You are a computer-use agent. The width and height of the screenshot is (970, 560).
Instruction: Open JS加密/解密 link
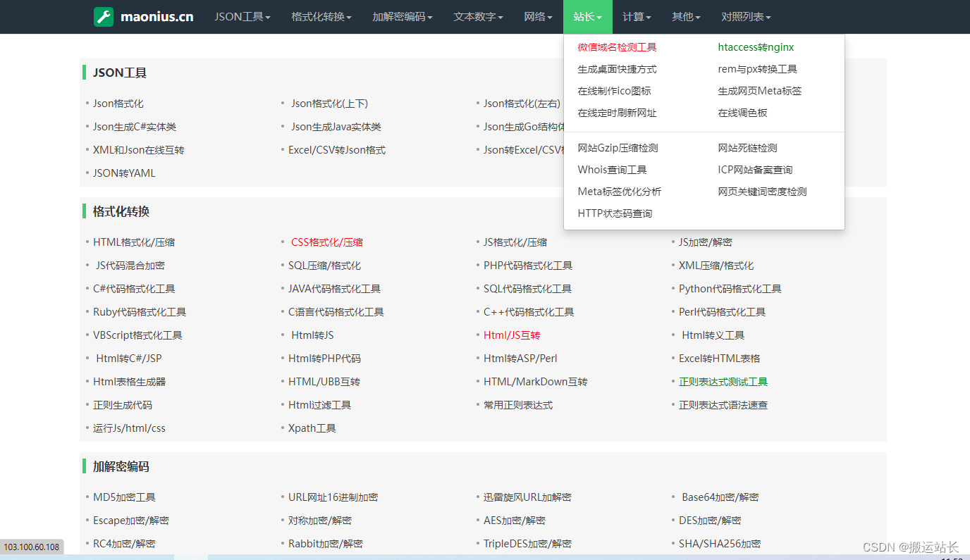coord(706,242)
